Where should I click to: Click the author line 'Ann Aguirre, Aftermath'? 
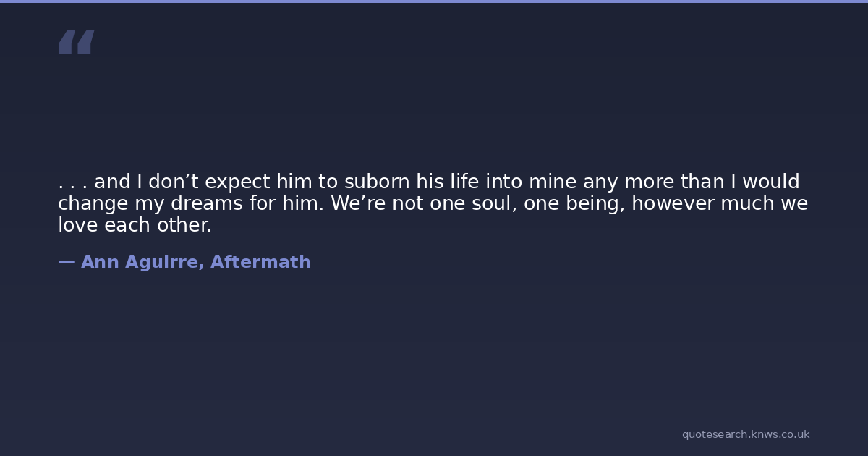tap(184, 263)
